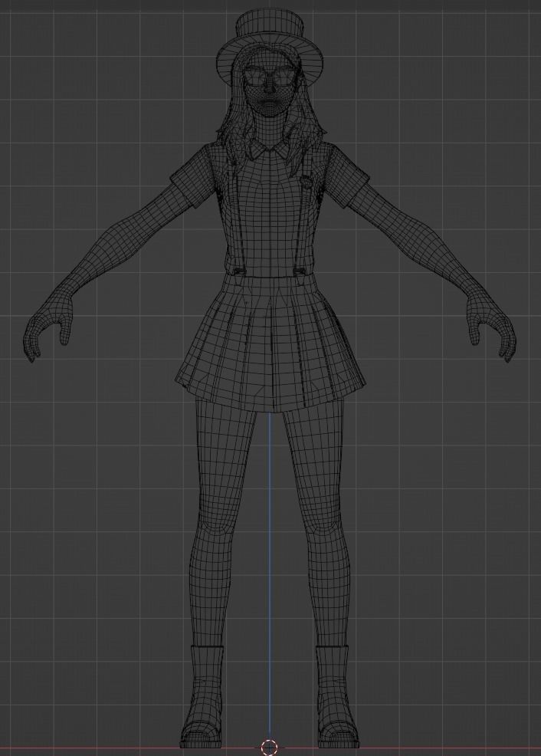Image resolution: width=541 pixels, height=756 pixels.
Task: Click the 3D cursor at the world origin
Action: tap(269, 748)
